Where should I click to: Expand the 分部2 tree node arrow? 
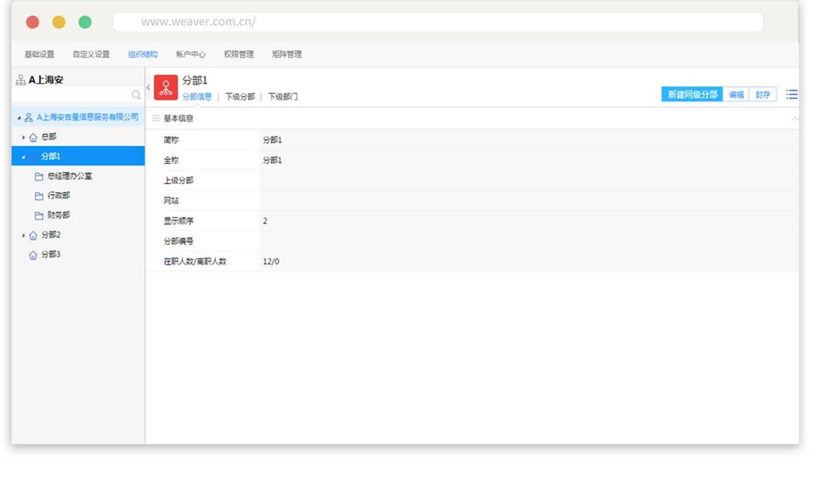[x=24, y=236]
